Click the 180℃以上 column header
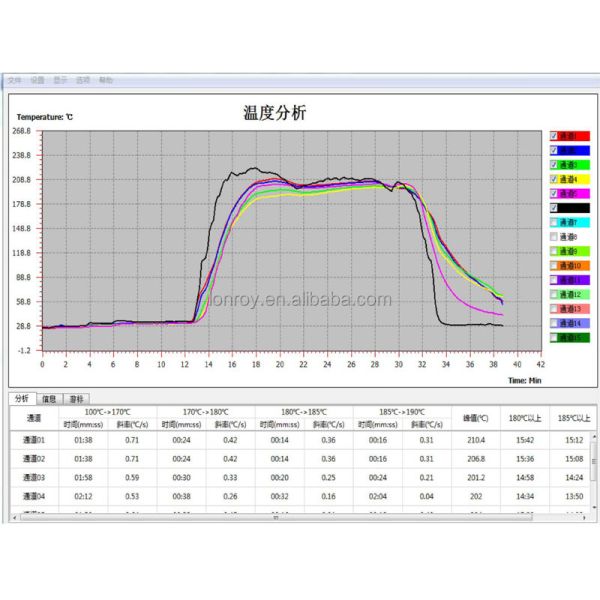This screenshot has width=600, height=600. point(525,418)
